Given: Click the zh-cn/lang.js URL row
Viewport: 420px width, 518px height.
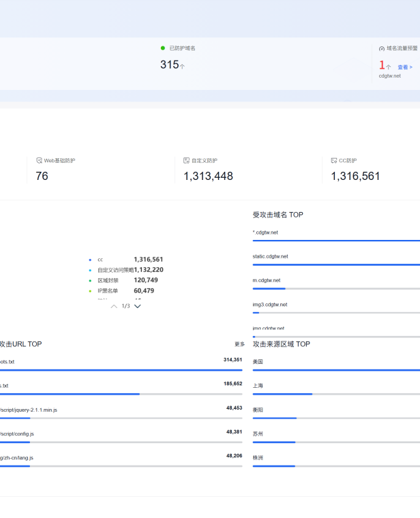Looking at the screenshot, I should click(x=16, y=458).
